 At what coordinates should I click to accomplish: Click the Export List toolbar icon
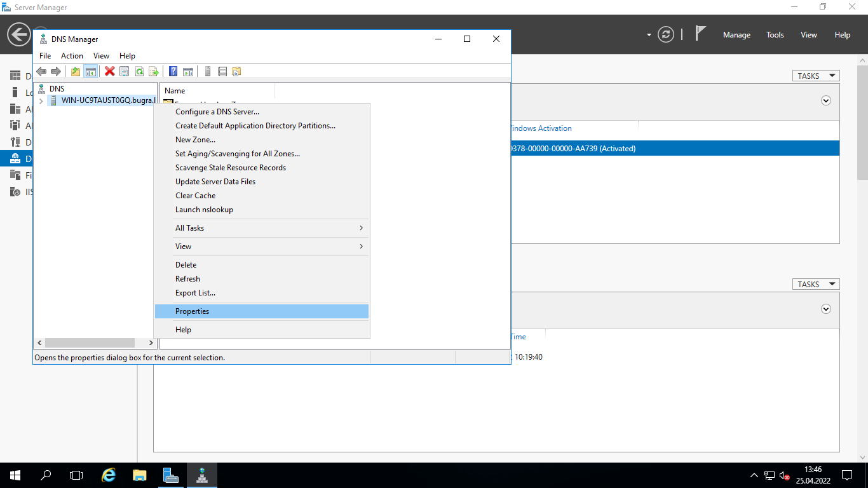[x=154, y=71]
